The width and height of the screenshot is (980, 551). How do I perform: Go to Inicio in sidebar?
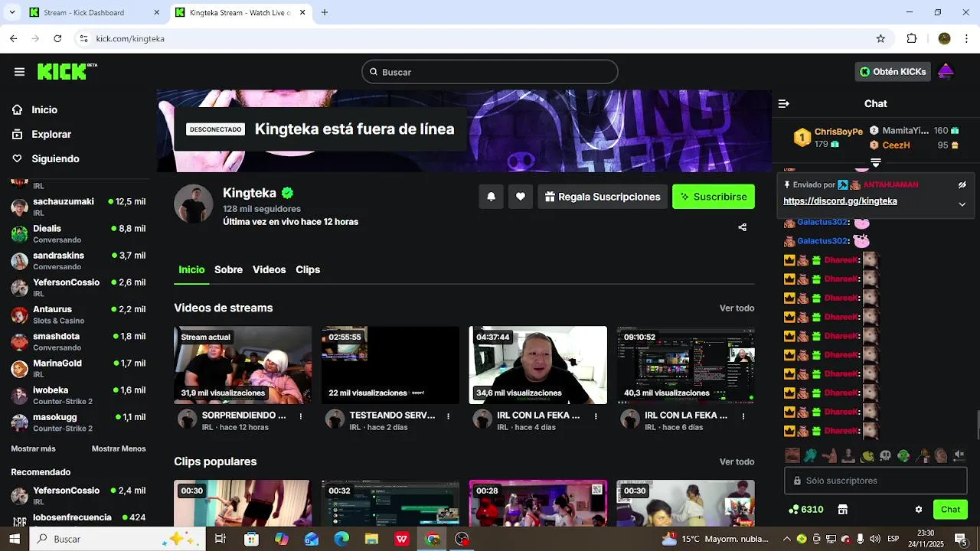click(x=44, y=109)
